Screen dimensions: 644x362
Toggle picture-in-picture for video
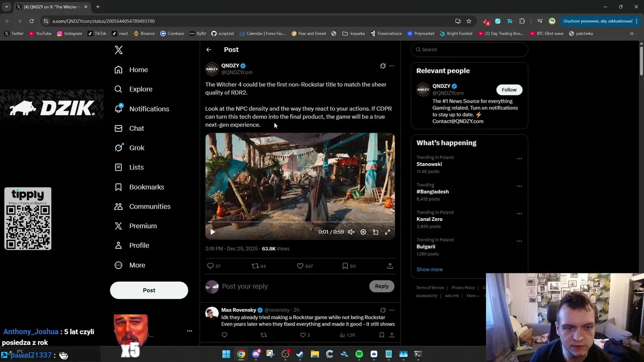(x=375, y=232)
